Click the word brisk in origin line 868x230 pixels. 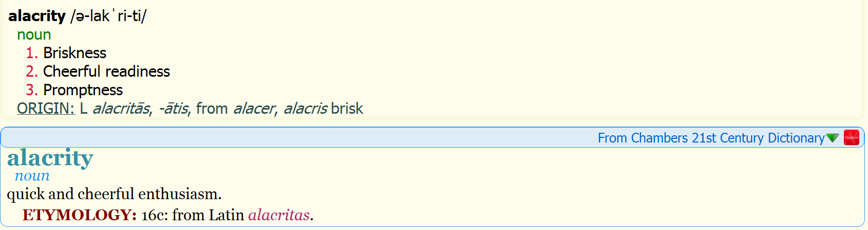(347, 109)
